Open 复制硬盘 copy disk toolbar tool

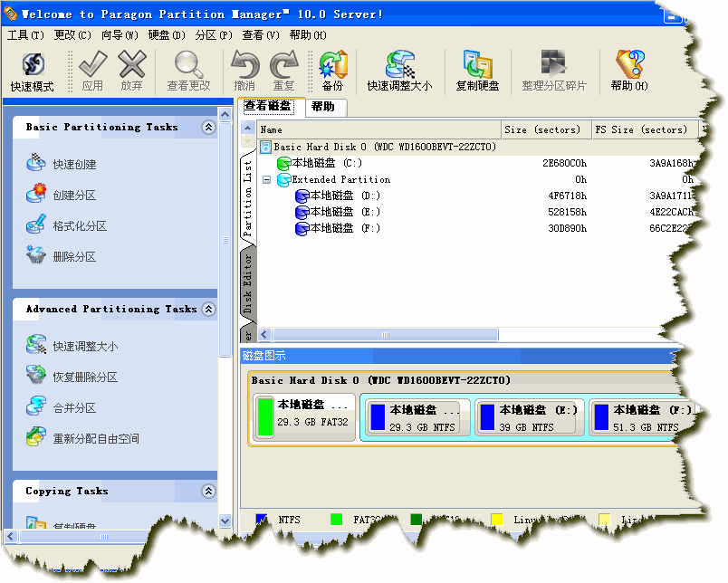pos(477,72)
